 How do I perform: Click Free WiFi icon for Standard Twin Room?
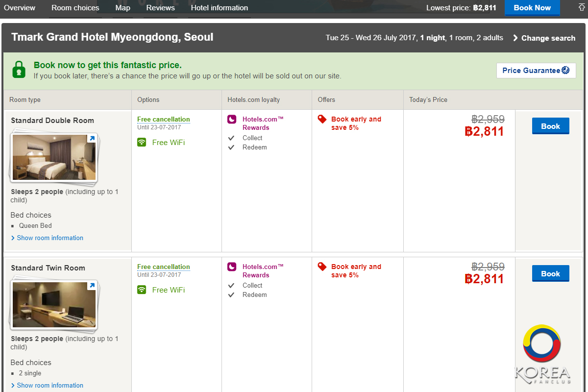pos(142,290)
